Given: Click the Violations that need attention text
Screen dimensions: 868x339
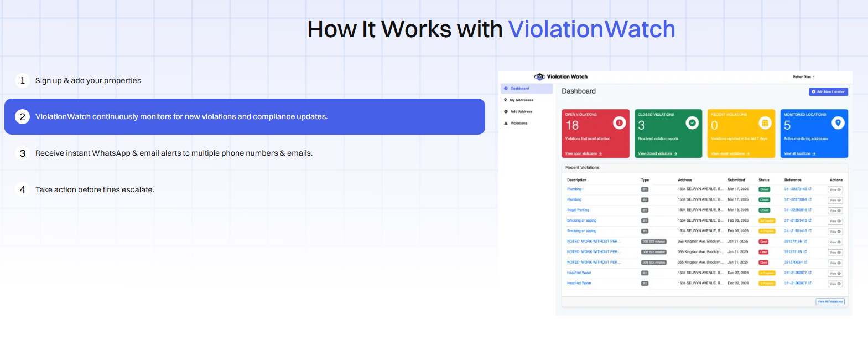Looking at the screenshot, I should coord(588,138).
